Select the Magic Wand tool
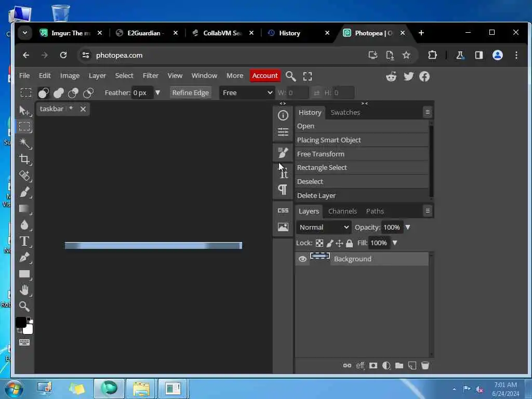This screenshot has height=399, width=532. (x=24, y=143)
